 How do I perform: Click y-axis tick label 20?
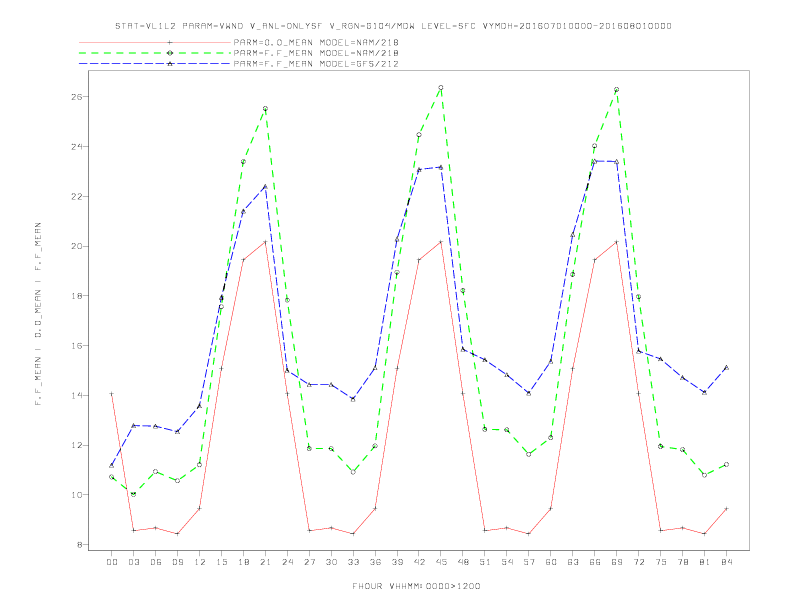coord(77,246)
